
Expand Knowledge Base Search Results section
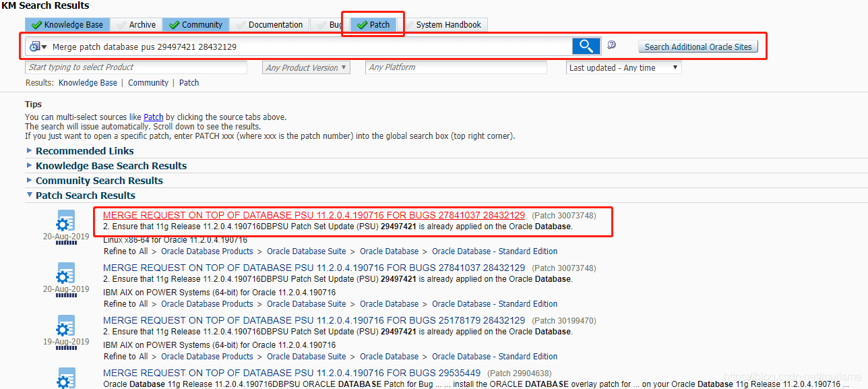pos(30,165)
